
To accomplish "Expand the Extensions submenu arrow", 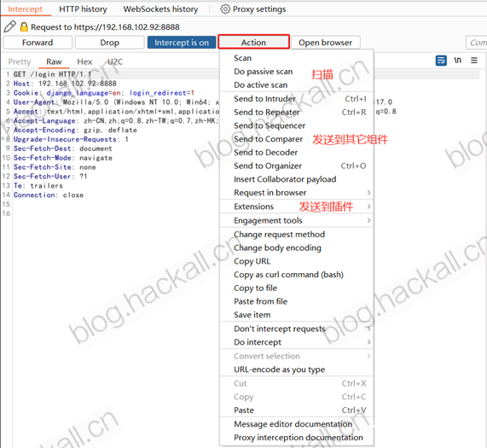I will 368,207.
